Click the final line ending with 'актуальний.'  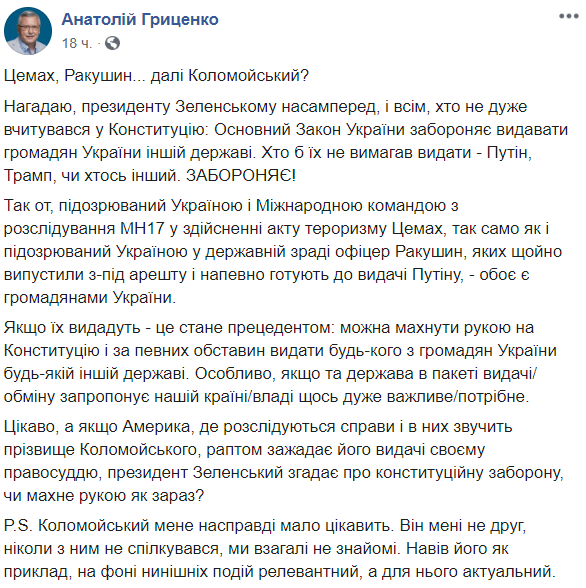(280, 572)
